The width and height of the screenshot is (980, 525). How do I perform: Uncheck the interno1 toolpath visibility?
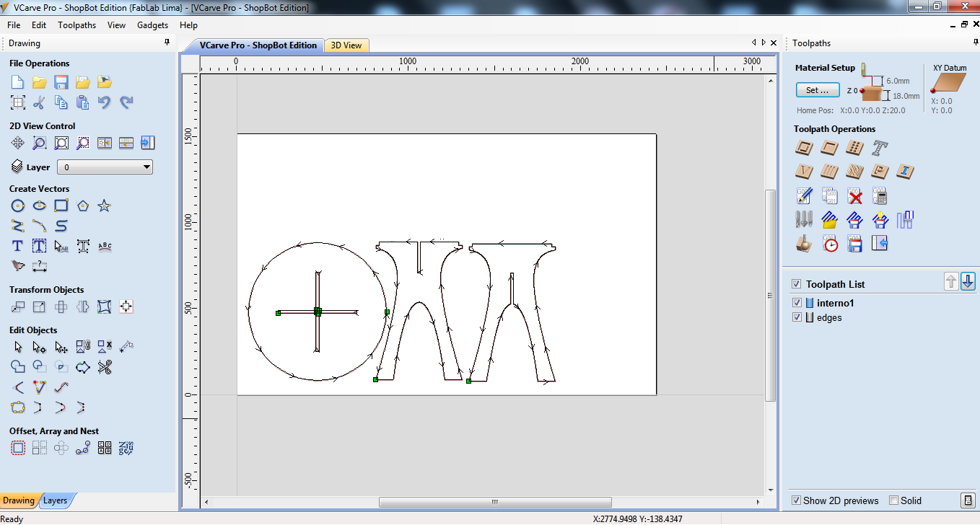pyautogui.click(x=797, y=303)
